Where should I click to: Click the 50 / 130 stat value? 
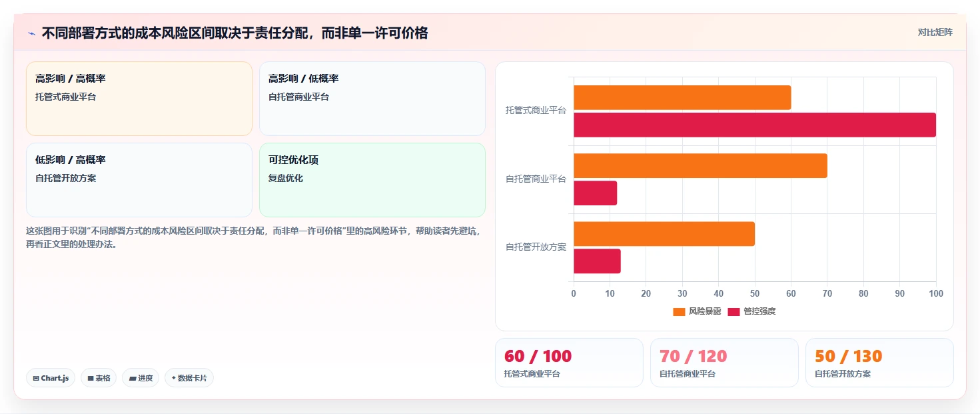(x=848, y=356)
